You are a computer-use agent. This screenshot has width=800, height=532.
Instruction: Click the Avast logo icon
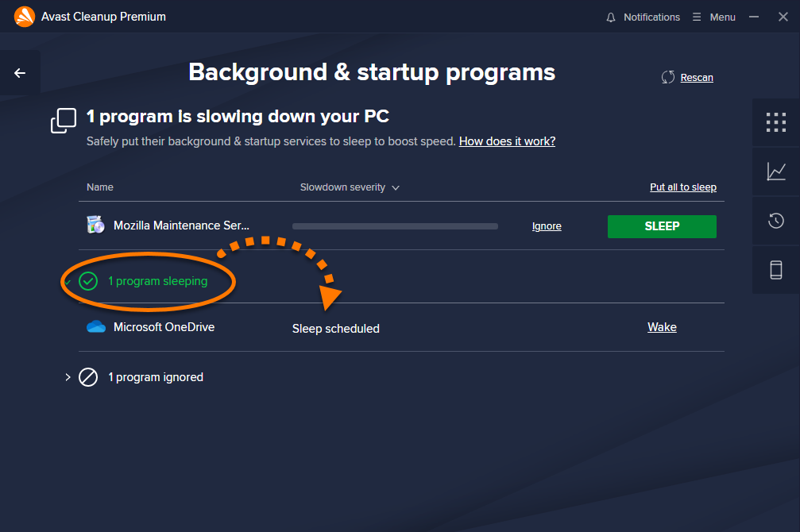(x=24, y=17)
